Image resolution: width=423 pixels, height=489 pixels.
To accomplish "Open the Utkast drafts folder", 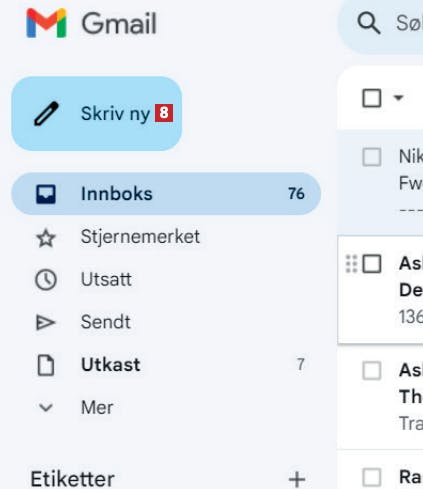I will coord(166,365).
